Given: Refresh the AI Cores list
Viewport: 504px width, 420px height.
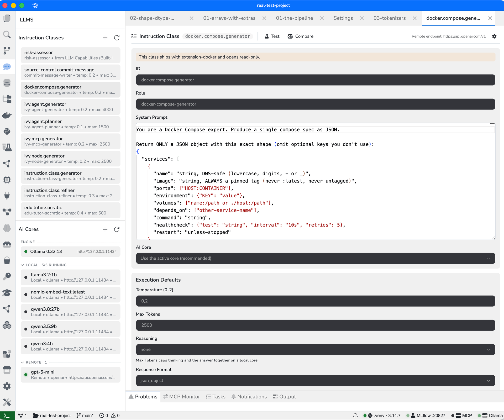Looking at the screenshot, I should click(117, 229).
